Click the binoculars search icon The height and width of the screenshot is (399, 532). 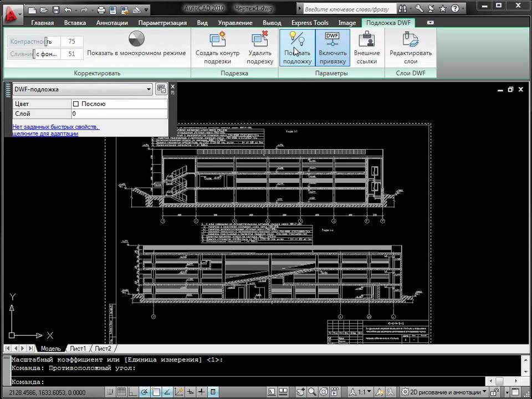(403, 9)
